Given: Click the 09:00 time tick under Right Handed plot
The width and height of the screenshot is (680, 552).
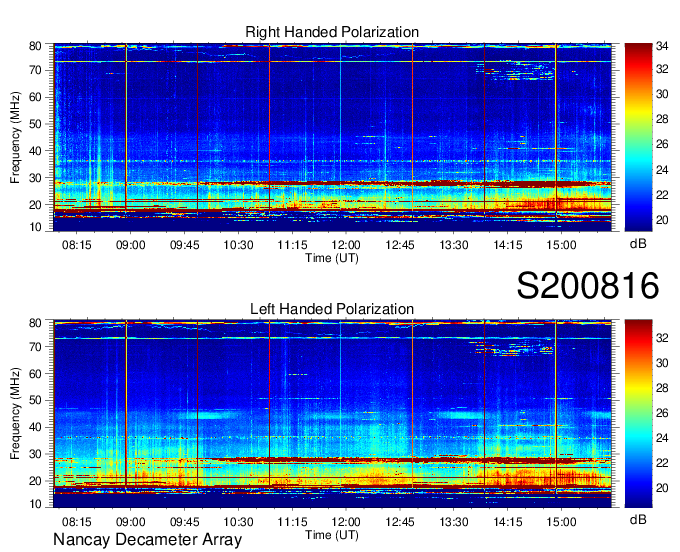Looking at the screenshot, I should click(131, 245).
